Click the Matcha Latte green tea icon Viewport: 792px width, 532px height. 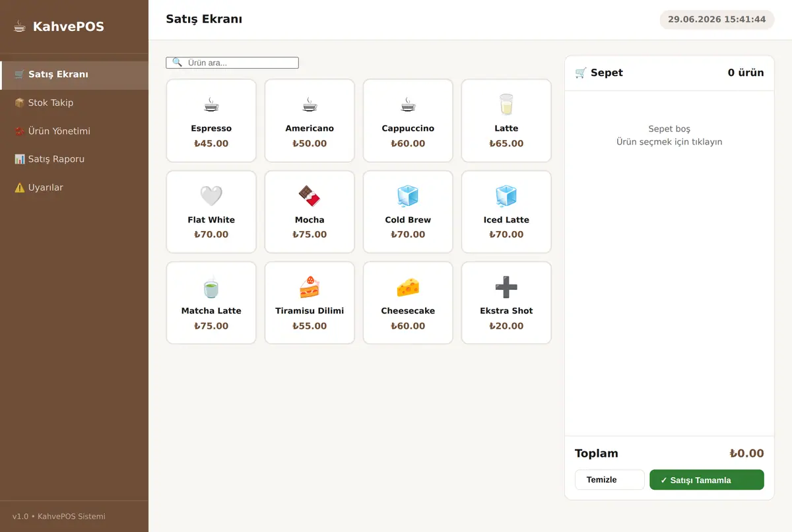[x=211, y=287]
